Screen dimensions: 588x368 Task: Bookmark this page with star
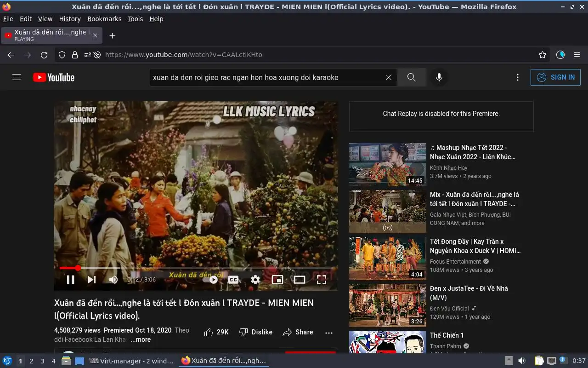543,55
